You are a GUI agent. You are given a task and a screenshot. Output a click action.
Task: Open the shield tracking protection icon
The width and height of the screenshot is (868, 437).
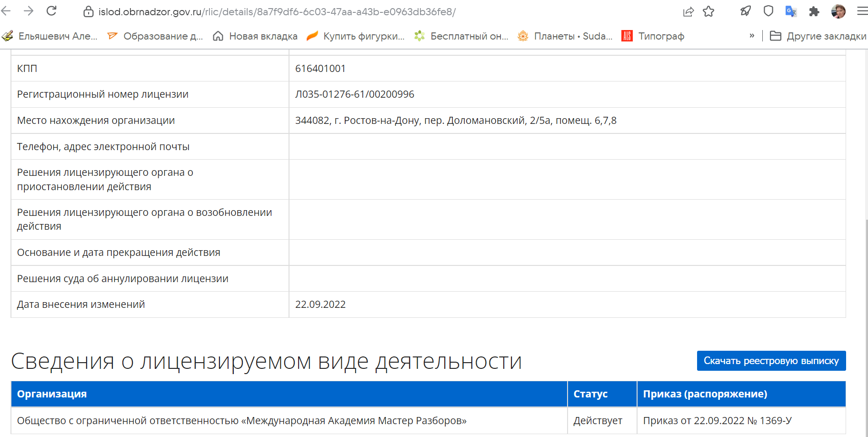(768, 11)
